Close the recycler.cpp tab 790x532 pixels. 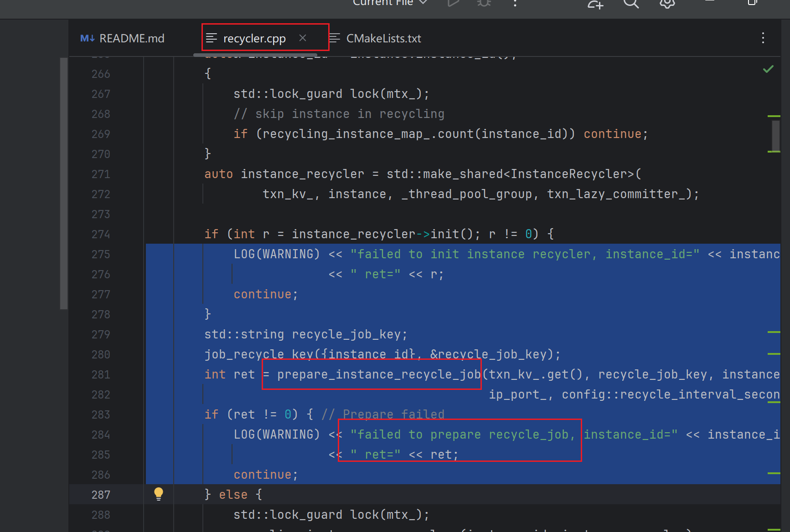(303, 38)
